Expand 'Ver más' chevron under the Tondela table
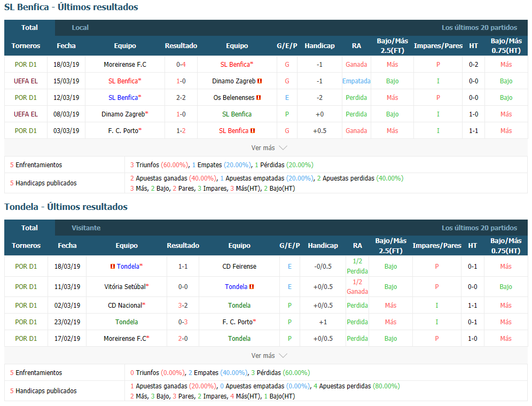Viewport: 532px width, 406px height. pos(283,355)
